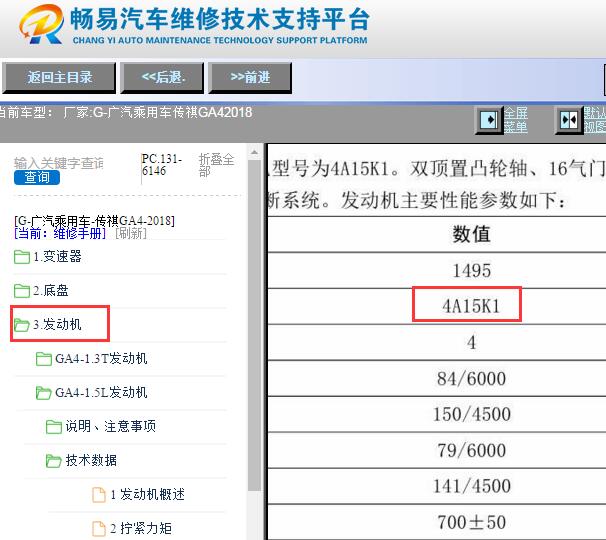This screenshot has height=540, width=606.
Task: Click the 当前车型 vehicle info text
Action: (x=124, y=112)
